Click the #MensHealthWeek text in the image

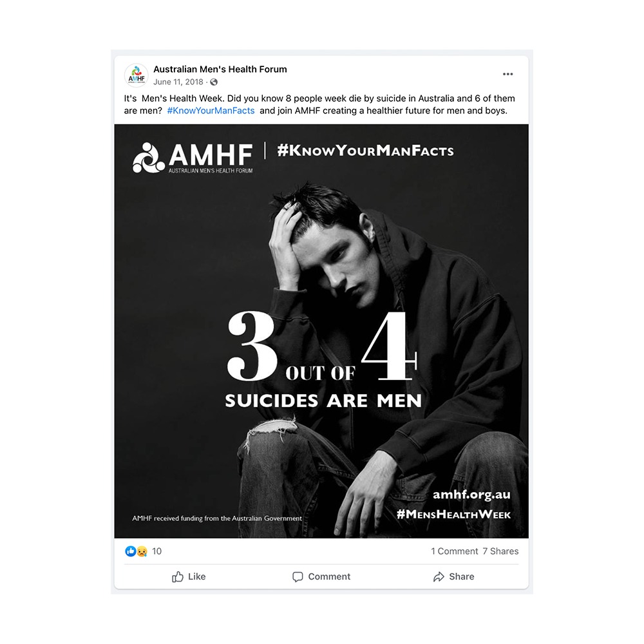point(453,514)
